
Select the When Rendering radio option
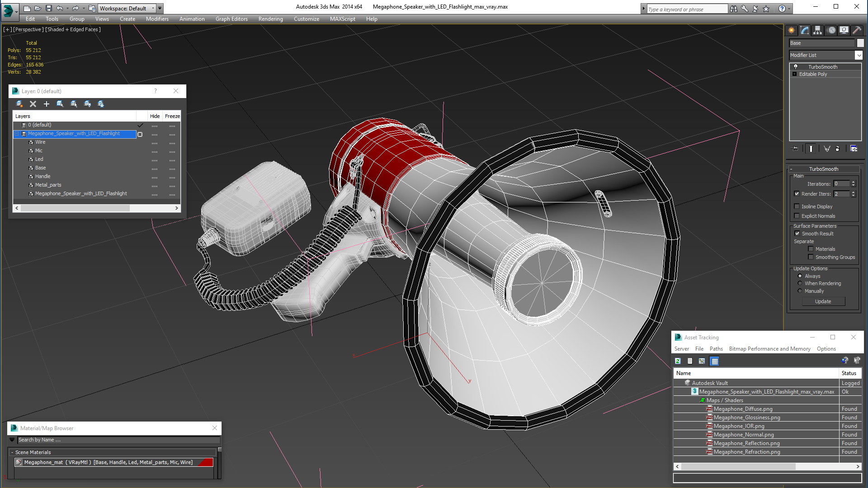(800, 283)
